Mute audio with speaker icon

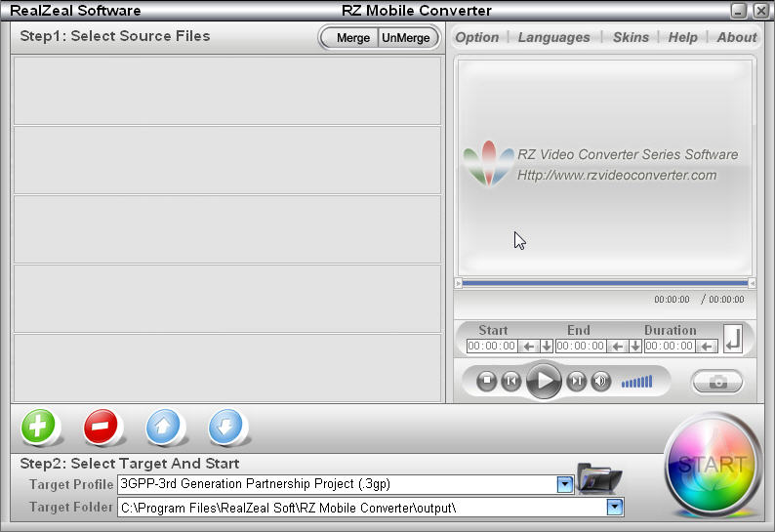pos(601,382)
